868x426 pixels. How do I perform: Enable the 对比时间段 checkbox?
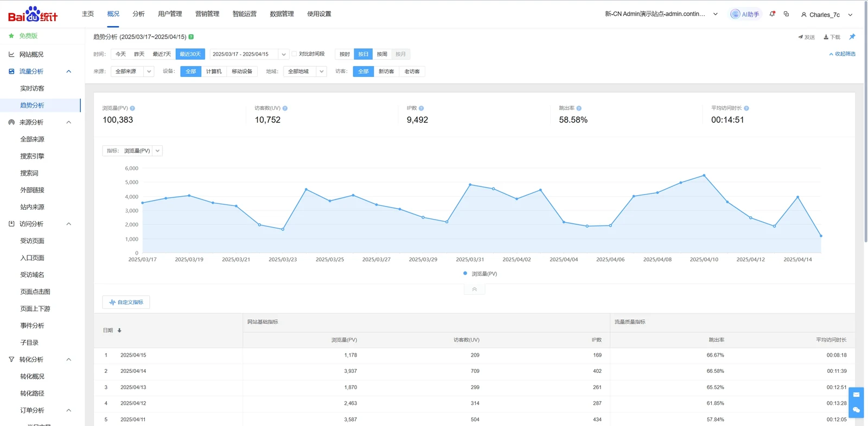point(295,54)
